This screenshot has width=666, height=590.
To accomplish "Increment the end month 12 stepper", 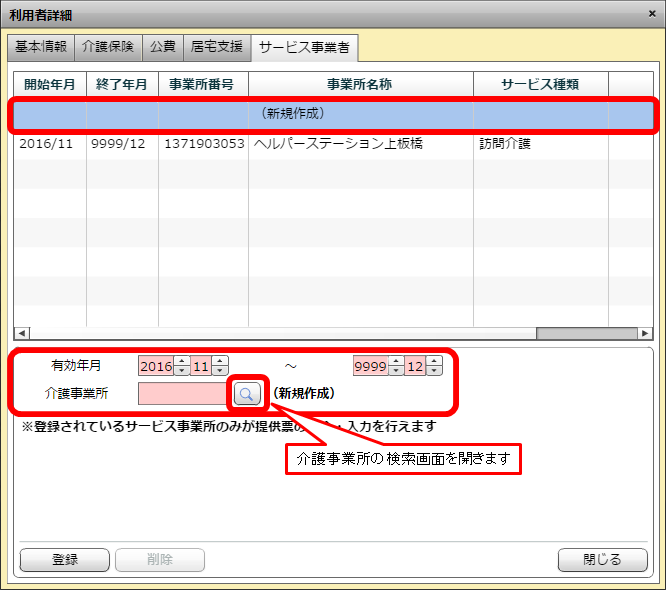I will click(x=434, y=361).
